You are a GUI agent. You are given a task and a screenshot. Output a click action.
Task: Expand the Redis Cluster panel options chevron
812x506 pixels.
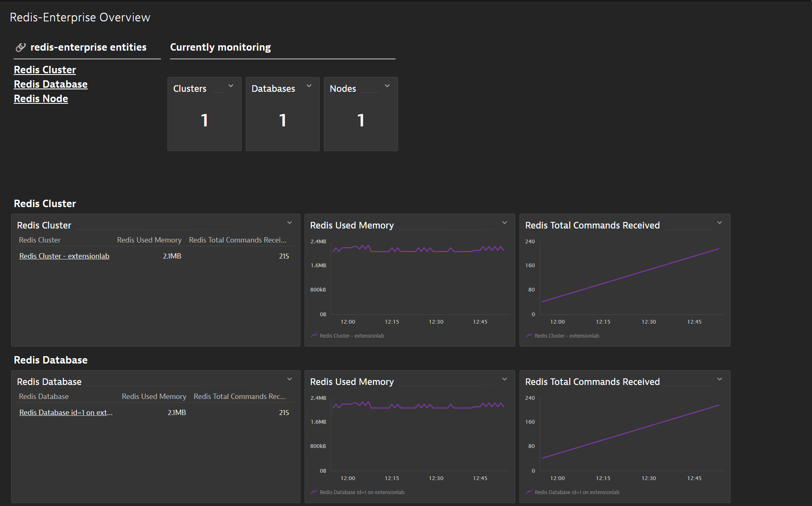coord(289,222)
